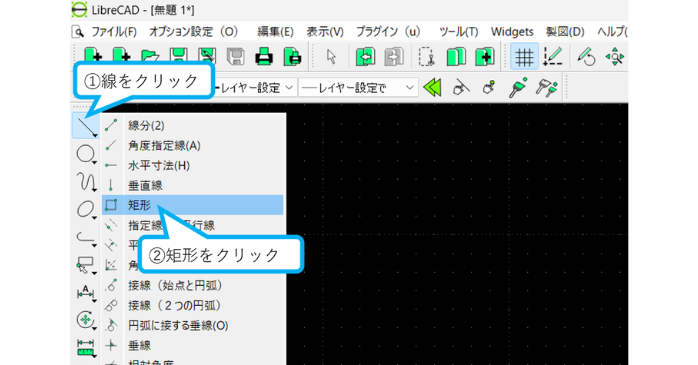
Task: Click the Cut icon with scissors
Action: point(427,57)
